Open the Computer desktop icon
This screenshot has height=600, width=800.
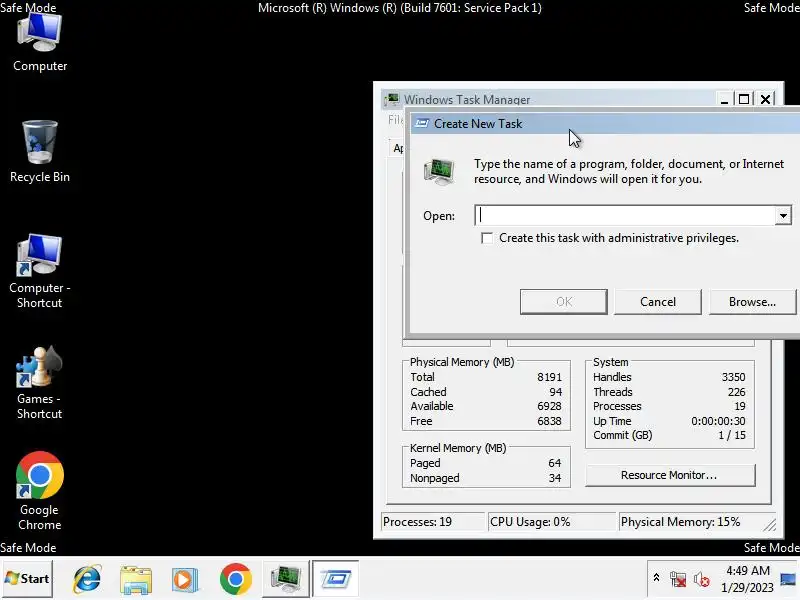point(40,42)
